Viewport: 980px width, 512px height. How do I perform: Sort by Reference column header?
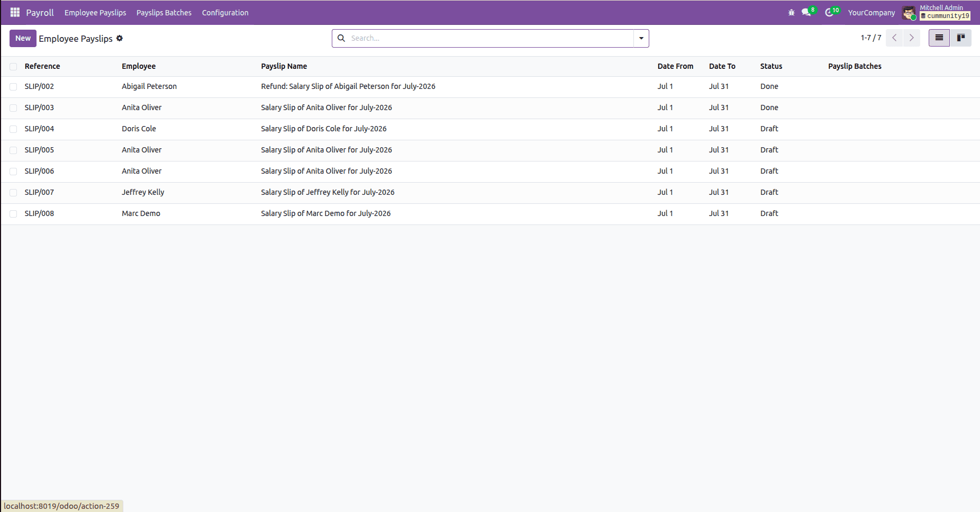click(x=42, y=66)
